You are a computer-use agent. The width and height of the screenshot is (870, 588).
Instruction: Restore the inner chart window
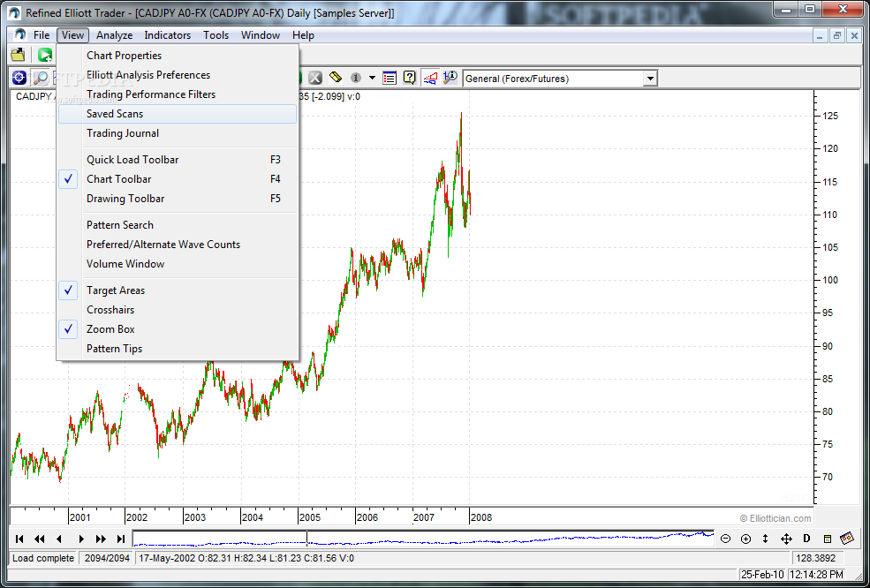click(x=837, y=35)
